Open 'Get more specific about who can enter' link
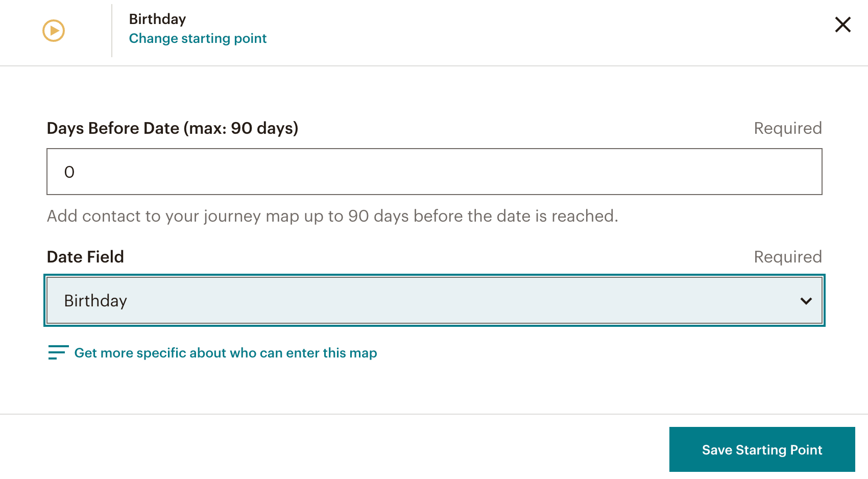The image size is (868, 479). (225, 353)
